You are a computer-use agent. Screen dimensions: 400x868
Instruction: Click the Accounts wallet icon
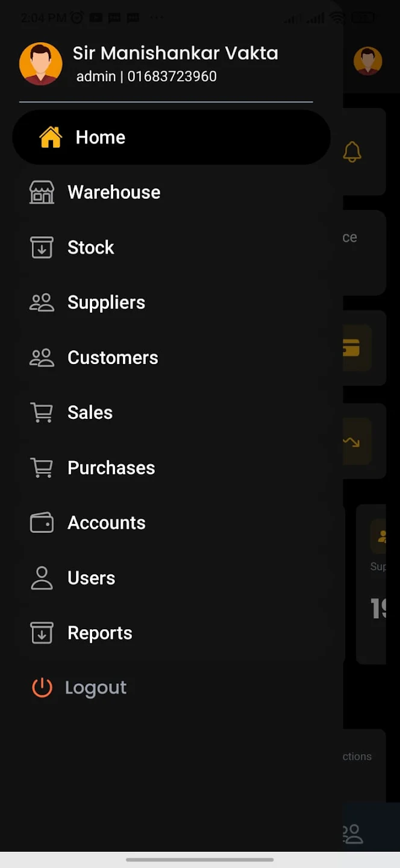tap(42, 523)
